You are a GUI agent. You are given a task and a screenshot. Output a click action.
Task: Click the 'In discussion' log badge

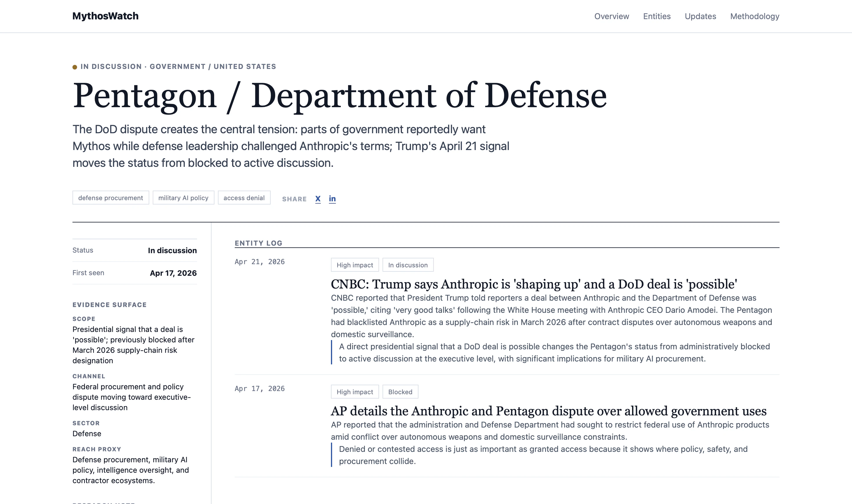(x=407, y=265)
